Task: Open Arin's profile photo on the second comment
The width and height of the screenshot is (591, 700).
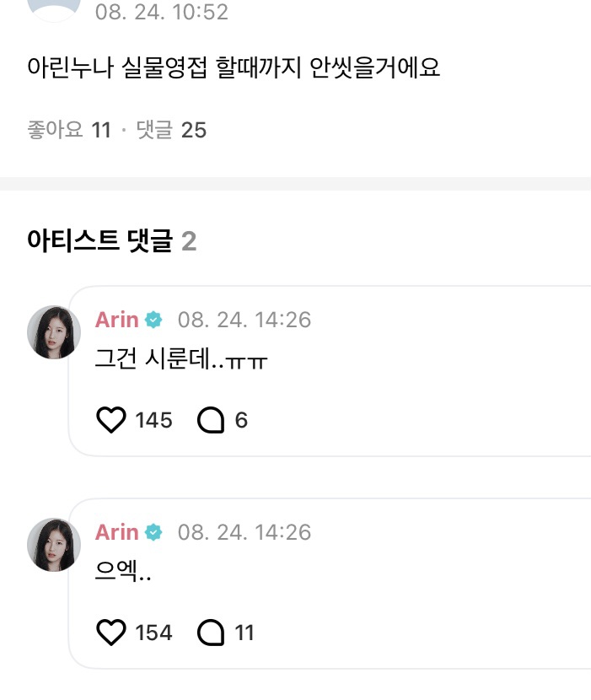Action: 54,545
